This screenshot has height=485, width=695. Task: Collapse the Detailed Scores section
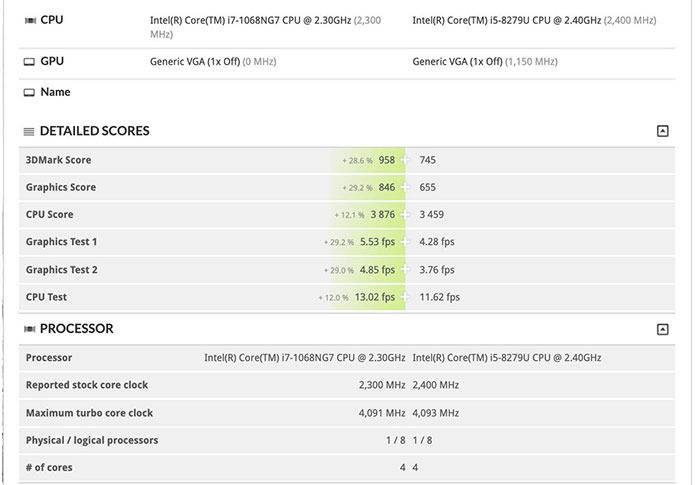[662, 131]
